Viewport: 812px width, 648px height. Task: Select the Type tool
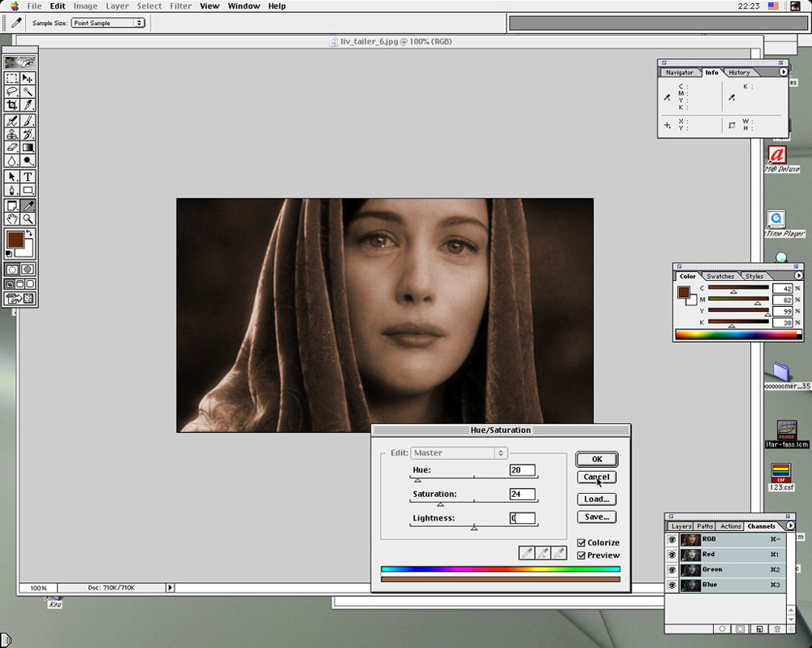[28, 177]
